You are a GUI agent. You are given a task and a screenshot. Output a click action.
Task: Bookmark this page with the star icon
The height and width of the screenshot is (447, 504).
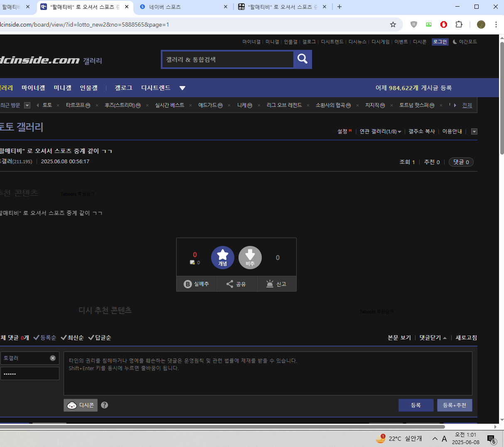tap(393, 25)
